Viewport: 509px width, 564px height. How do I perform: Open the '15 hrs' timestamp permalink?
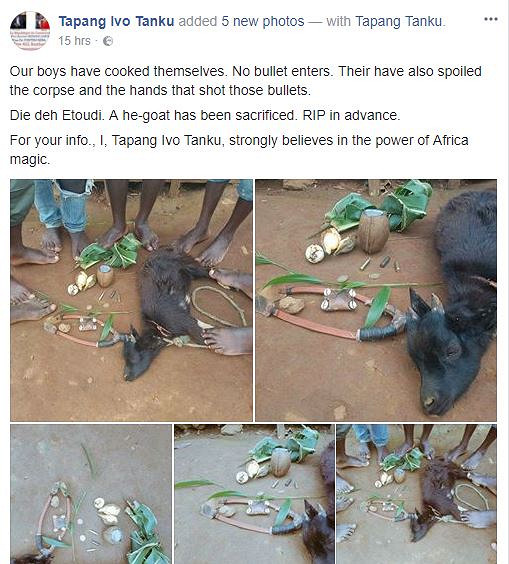[74, 41]
